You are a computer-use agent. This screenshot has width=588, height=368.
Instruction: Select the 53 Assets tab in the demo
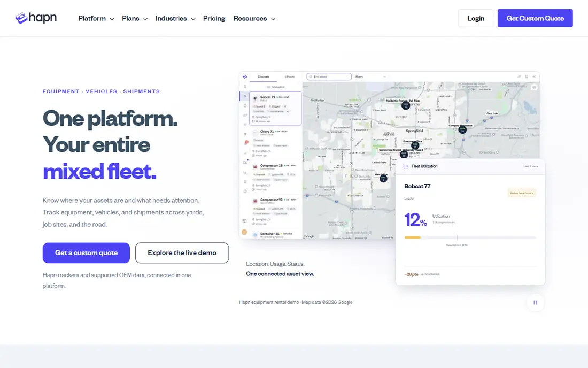[x=263, y=76]
